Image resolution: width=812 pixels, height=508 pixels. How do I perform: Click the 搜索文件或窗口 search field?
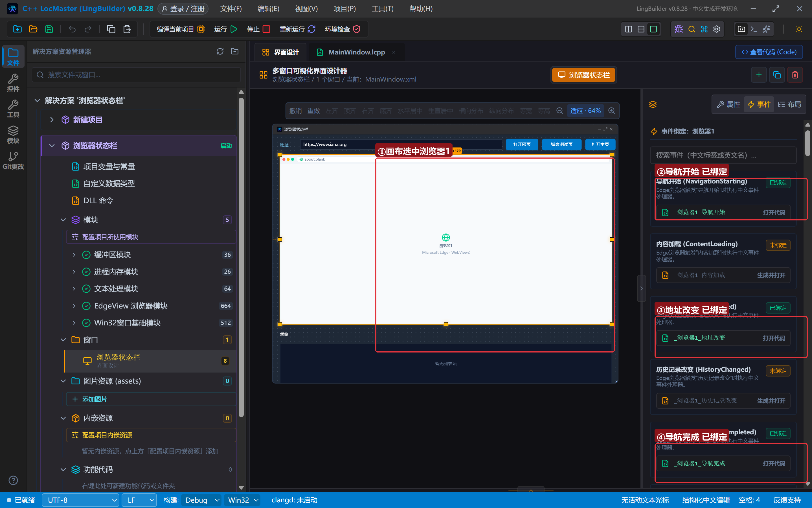tap(136, 75)
